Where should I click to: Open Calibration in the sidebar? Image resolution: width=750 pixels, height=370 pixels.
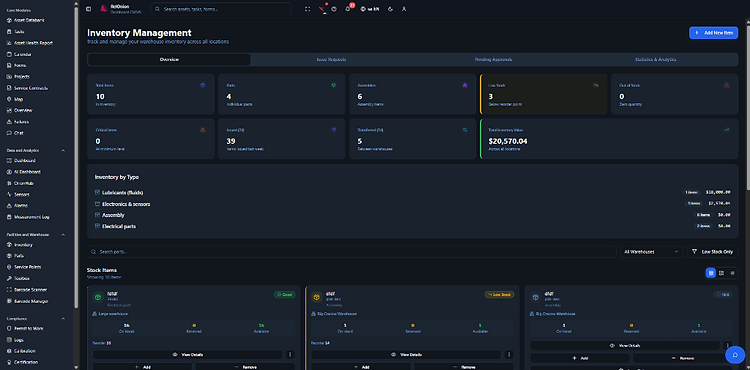tap(22, 351)
